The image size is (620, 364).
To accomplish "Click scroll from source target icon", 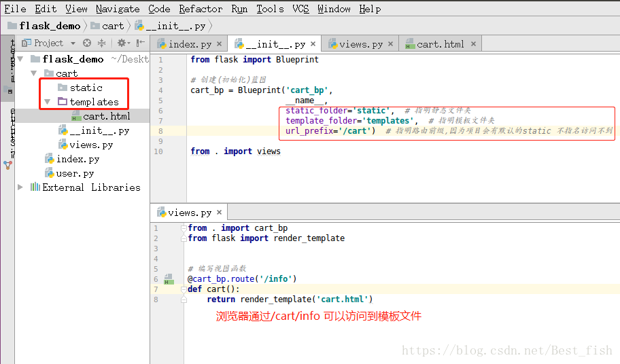I will coord(87,43).
